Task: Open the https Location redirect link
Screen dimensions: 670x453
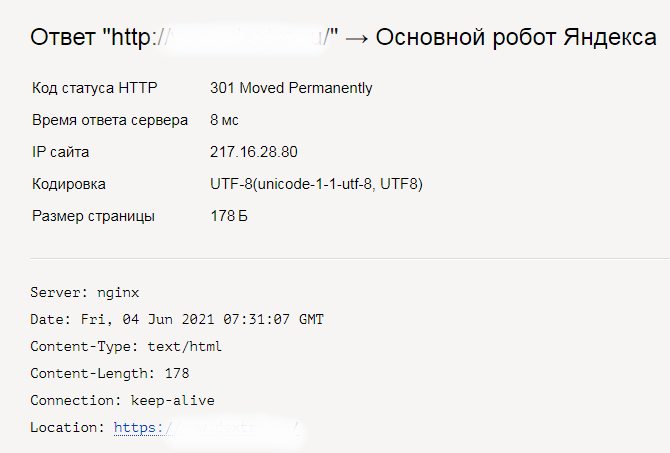Action: click(x=206, y=428)
